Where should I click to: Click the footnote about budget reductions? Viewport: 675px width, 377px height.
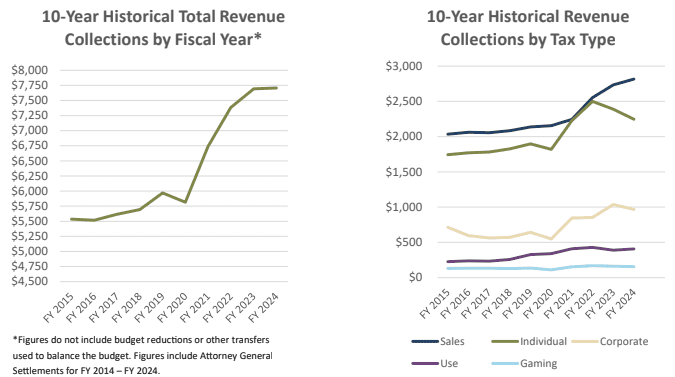coord(142,355)
